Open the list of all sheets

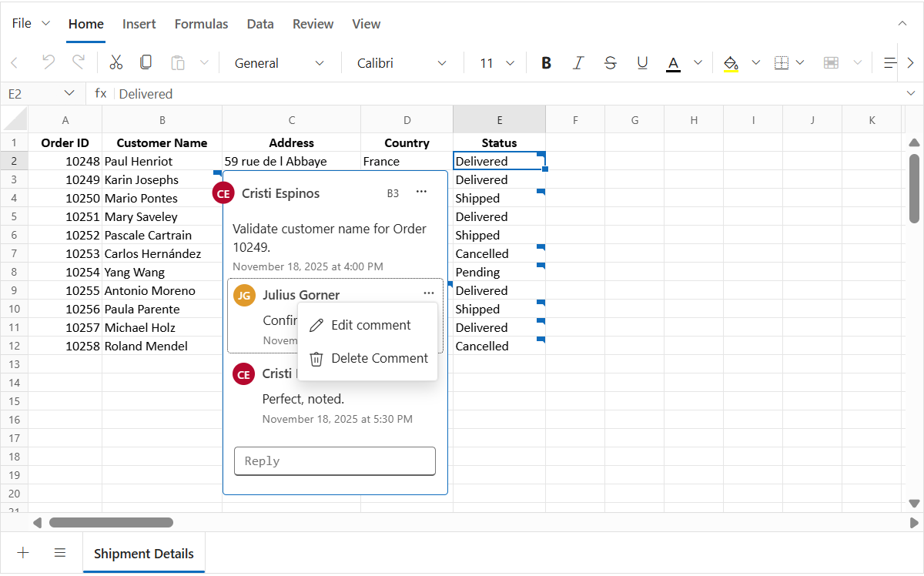tap(60, 553)
